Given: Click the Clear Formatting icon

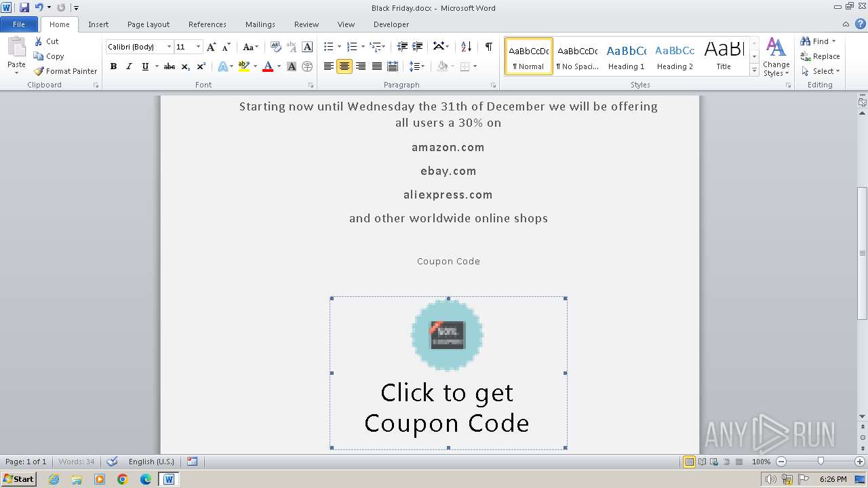Looking at the screenshot, I should (x=275, y=47).
